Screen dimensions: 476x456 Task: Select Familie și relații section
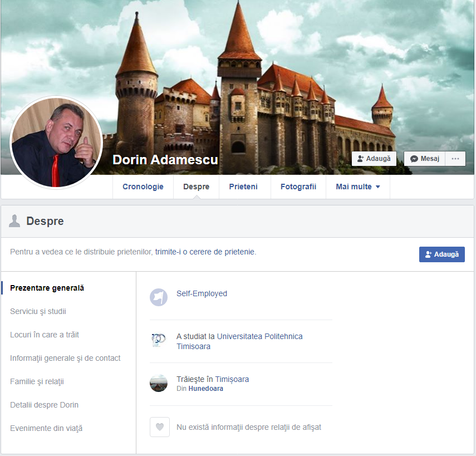tap(37, 381)
